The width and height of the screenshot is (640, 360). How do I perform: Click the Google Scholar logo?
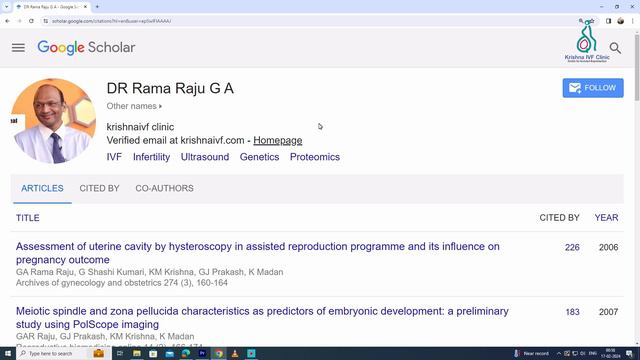(86, 48)
